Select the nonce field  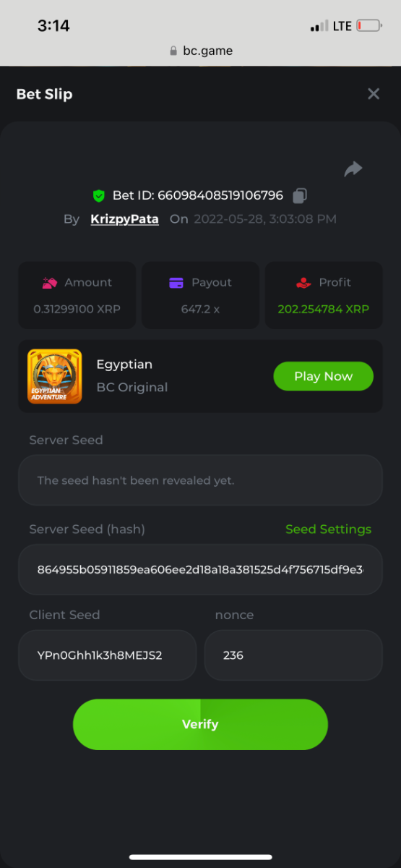pyautogui.click(x=293, y=655)
